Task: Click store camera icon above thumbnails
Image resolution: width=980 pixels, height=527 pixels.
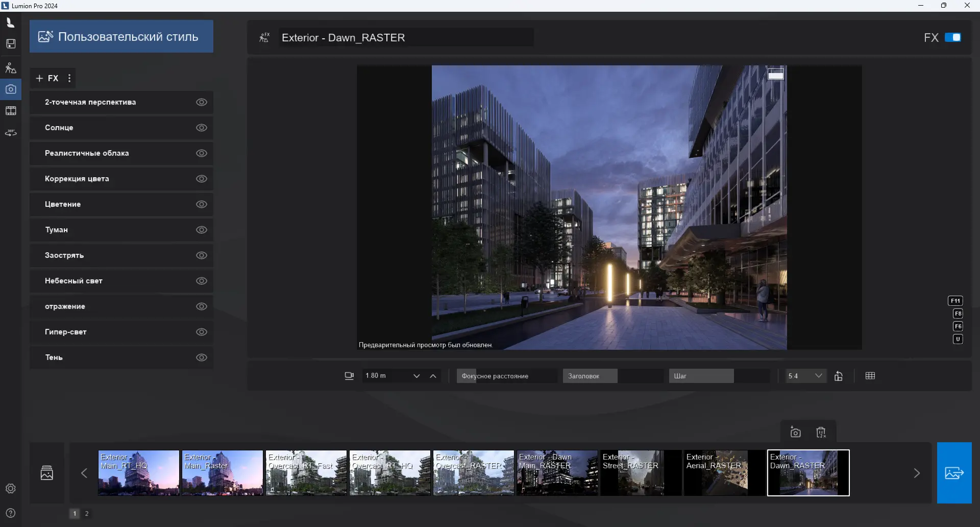Action: coord(795,433)
